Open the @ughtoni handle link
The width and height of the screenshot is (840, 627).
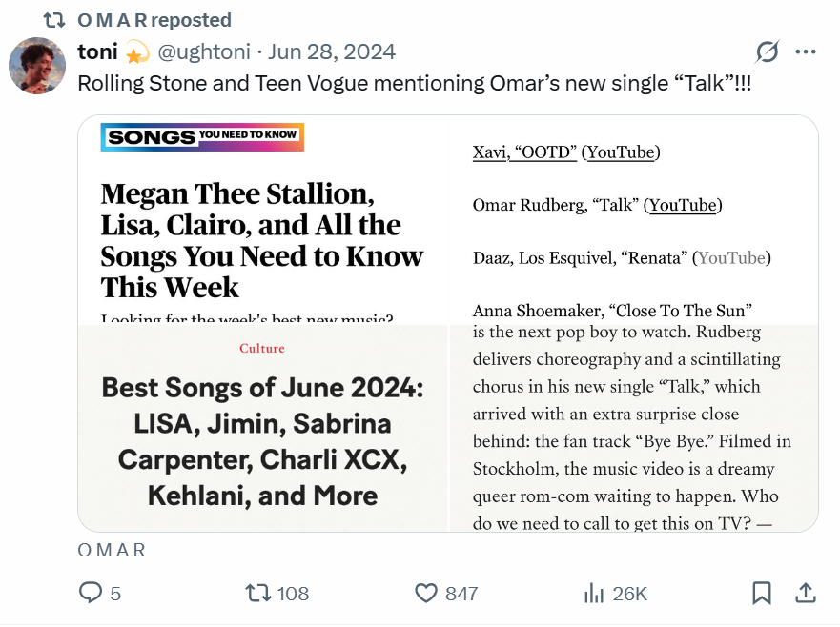pos(207,51)
